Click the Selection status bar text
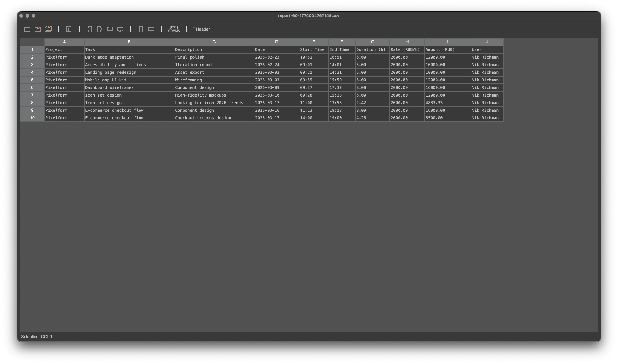The width and height of the screenshot is (618, 364). click(x=36, y=336)
